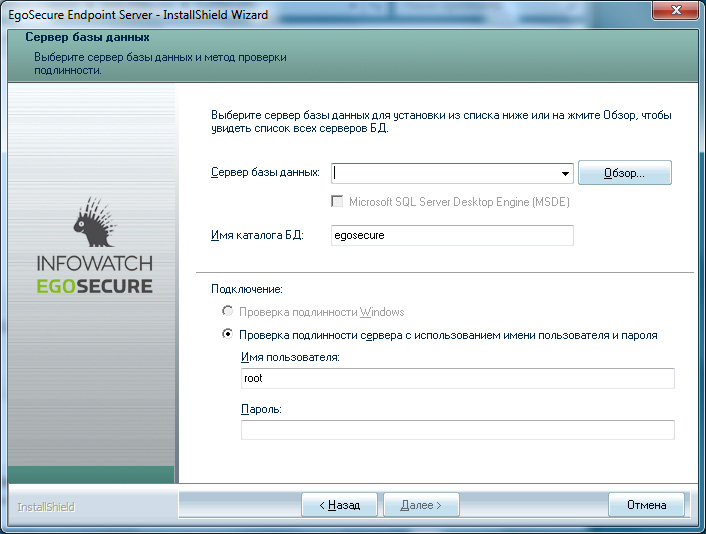Select server authentication with username and password radio
The width and height of the screenshot is (706, 534).
227,334
